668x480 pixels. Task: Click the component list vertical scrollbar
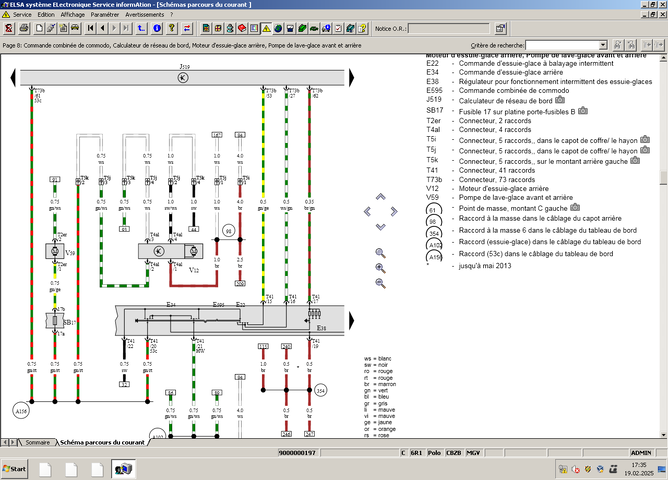coord(661,150)
